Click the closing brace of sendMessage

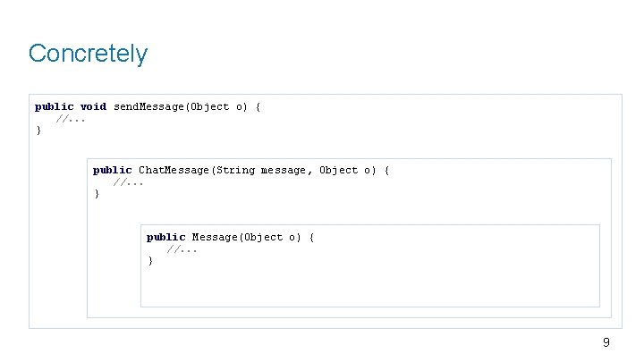click(38, 130)
